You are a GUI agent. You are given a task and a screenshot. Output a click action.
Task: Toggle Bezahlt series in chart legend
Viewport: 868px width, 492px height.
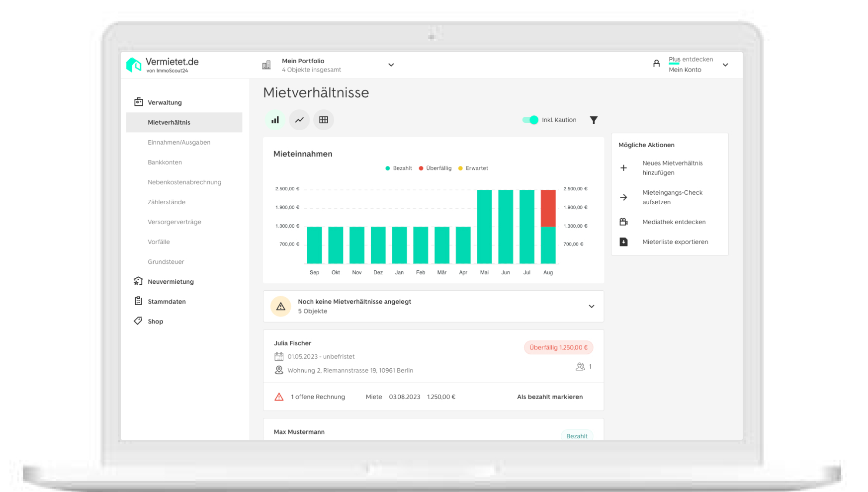tap(399, 168)
